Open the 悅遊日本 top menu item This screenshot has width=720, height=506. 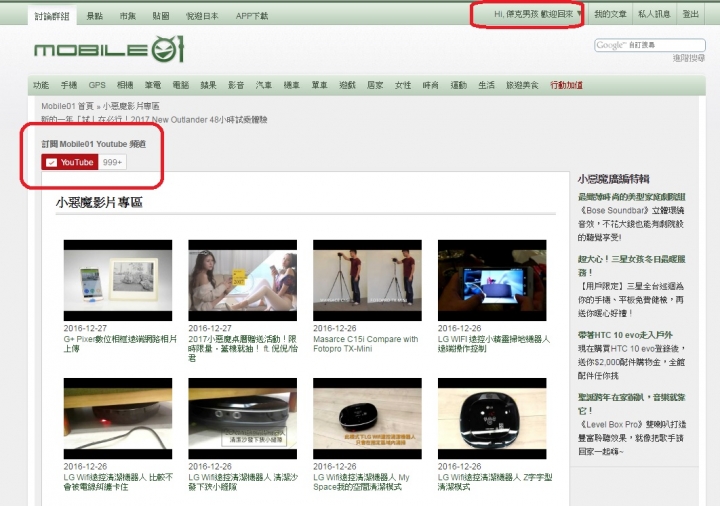[x=202, y=16]
